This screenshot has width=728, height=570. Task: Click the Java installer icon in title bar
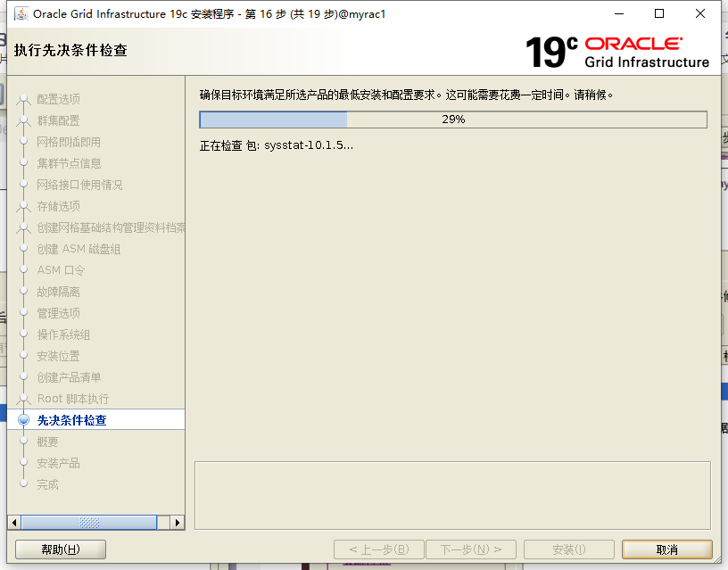point(21,14)
